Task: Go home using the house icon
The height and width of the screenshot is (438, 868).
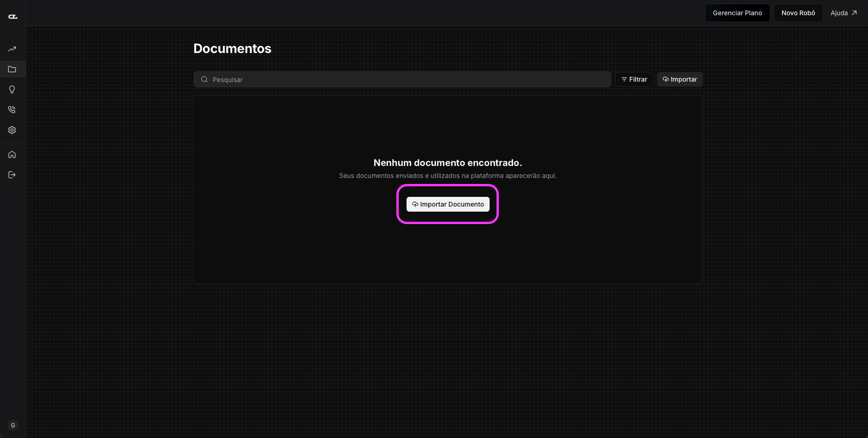Action: pyautogui.click(x=12, y=154)
